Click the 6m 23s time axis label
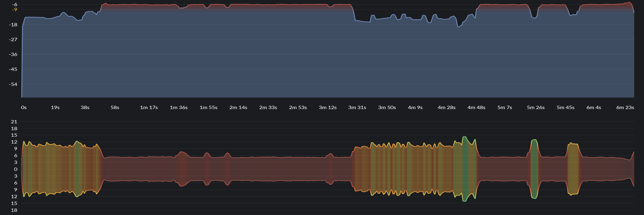 (x=625, y=107)
